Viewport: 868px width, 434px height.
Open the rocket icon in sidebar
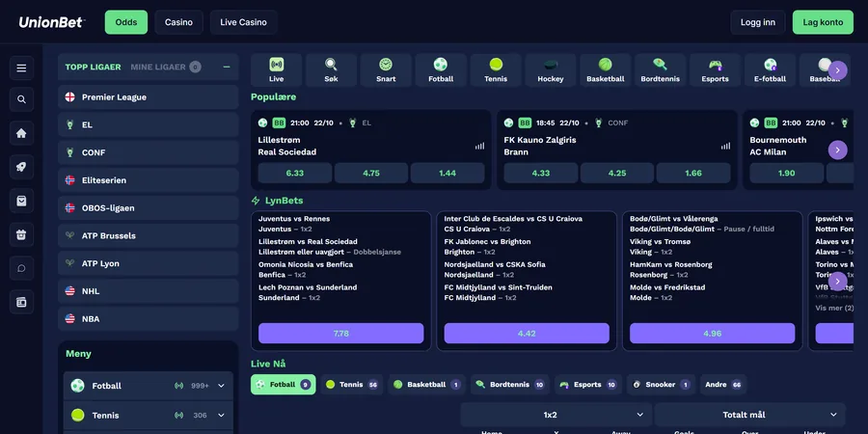tap(21, 167)
